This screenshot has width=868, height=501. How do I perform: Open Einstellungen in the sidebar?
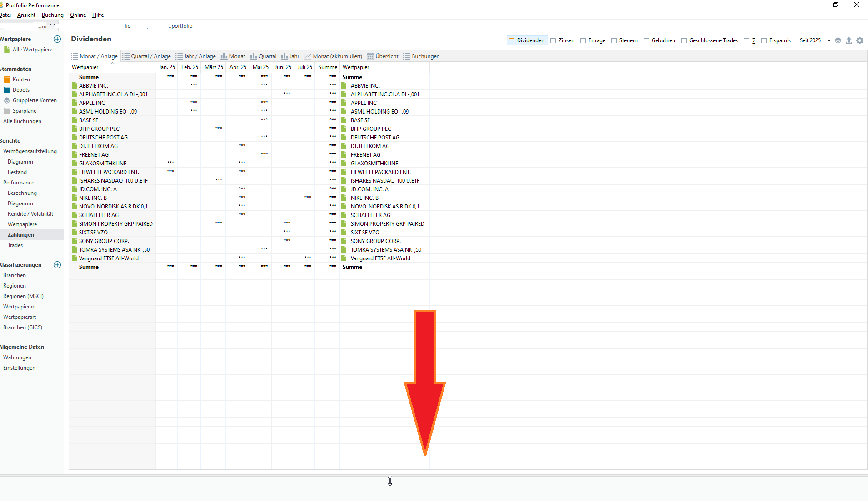point(19,368)
